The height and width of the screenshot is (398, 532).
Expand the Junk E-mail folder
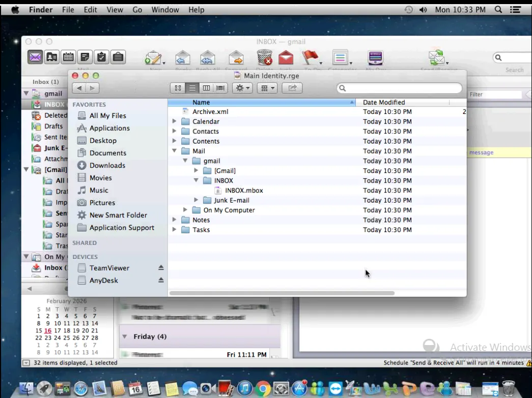tap(196, 201)
